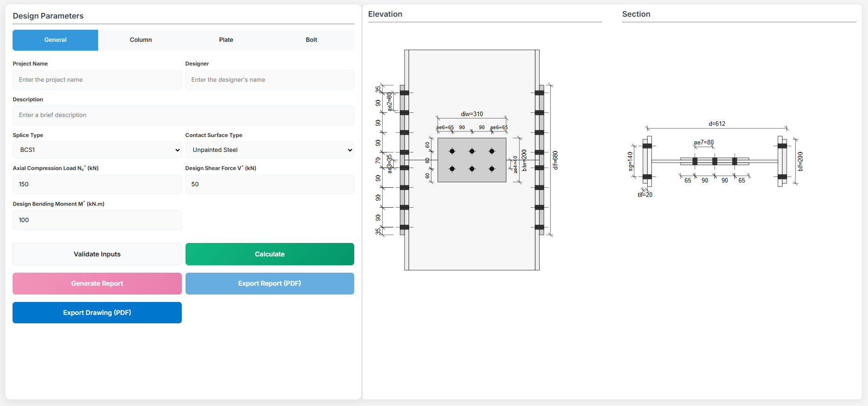Go to the Bolt tab
The image size is (868, 406).
[311, 40]
